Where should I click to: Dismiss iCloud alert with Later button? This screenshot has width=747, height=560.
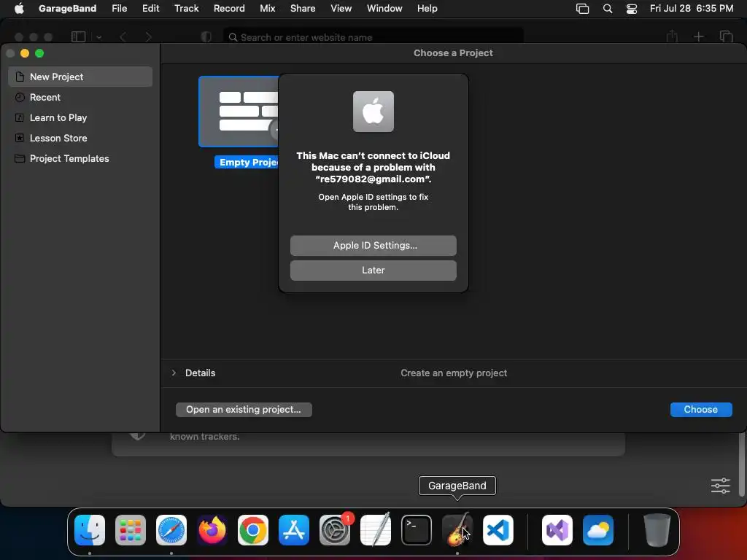373,270
